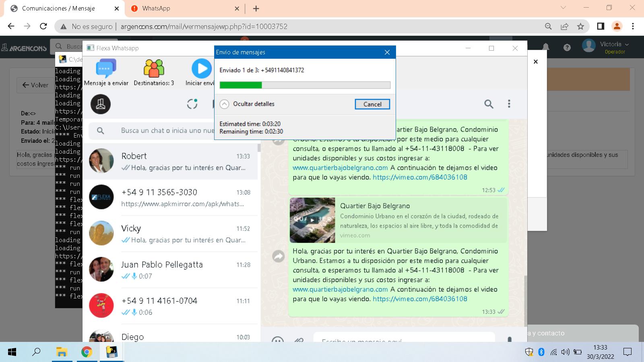This screenshot has height=362, width=644.
Task: Click the address bar URL
Action: tap(204, 27)
